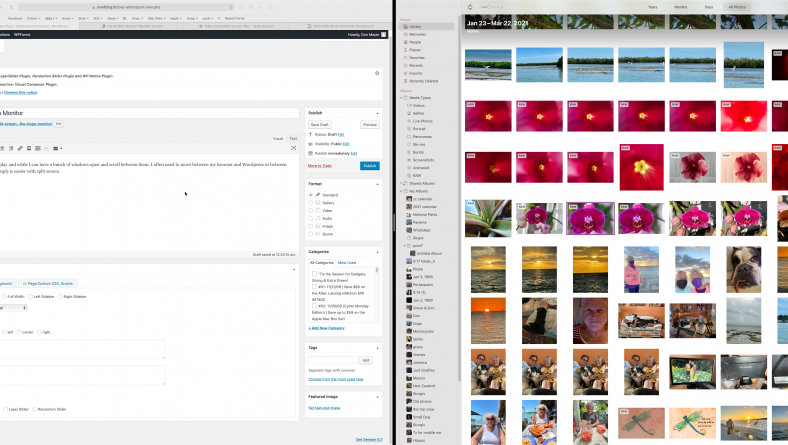This screenshot has width=788, height=445.
Task: Click the insert Read More tag icon in WordPress
Action: (29, 148)
